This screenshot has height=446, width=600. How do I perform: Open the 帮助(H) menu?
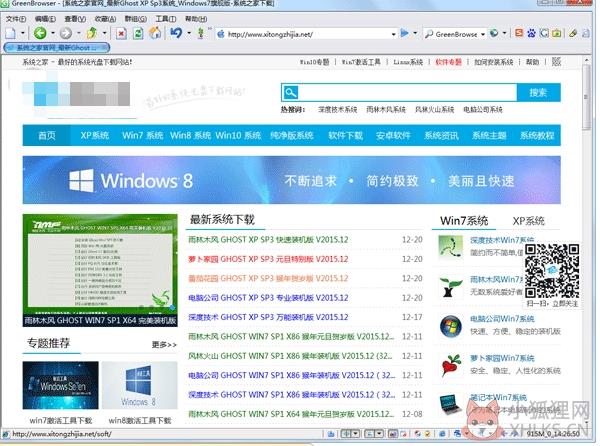coord(196,19)
